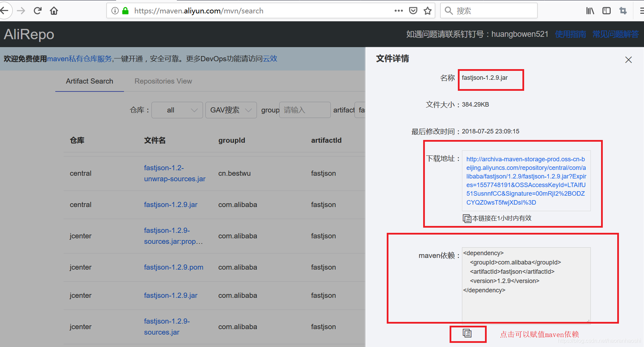Show site information icon in address bar
This screenshot has width=644, height=347.
[x=115, y=11]
